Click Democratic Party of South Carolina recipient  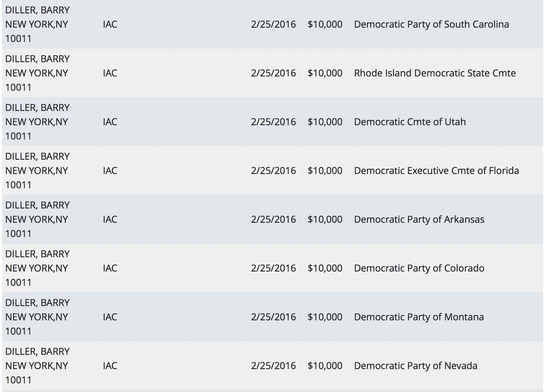pyautogui.click(x=431, y=24)
